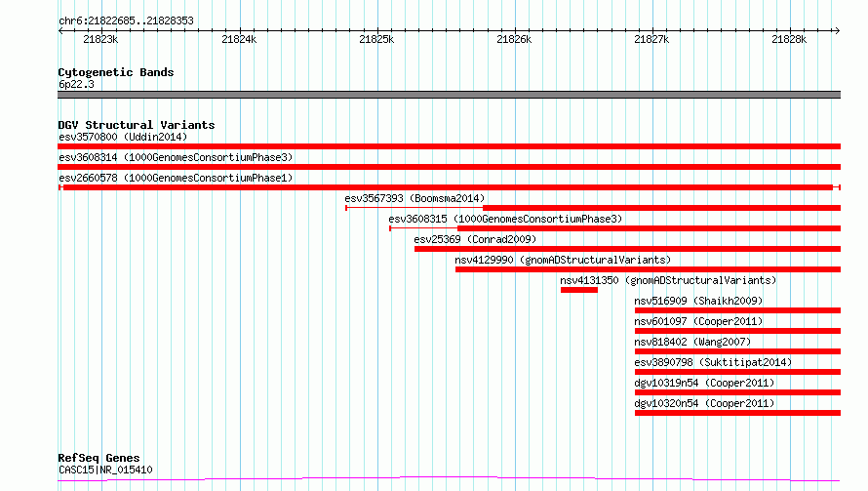Click the esv3608315 thin left extension line
The image size is (868, 491).
(423, 228)
